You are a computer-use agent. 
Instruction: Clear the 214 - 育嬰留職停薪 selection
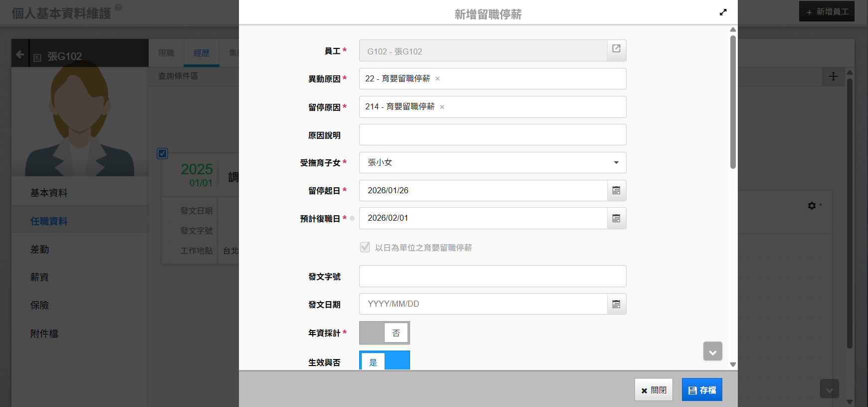coord(442,107)
